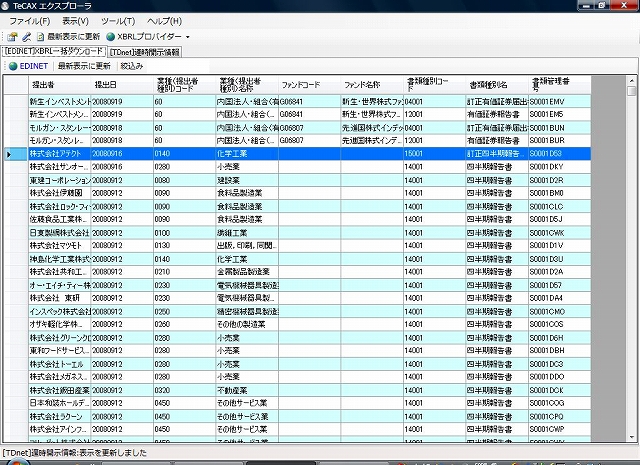Open the 表示(V) menu
The height and width of the screenshot is (465, 640).
coord(75,21)
